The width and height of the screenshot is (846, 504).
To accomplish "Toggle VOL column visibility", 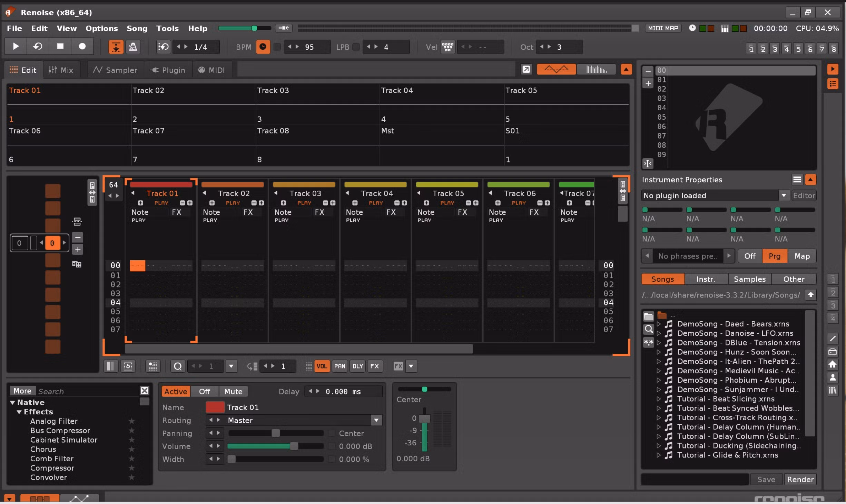I will point(322,366).
